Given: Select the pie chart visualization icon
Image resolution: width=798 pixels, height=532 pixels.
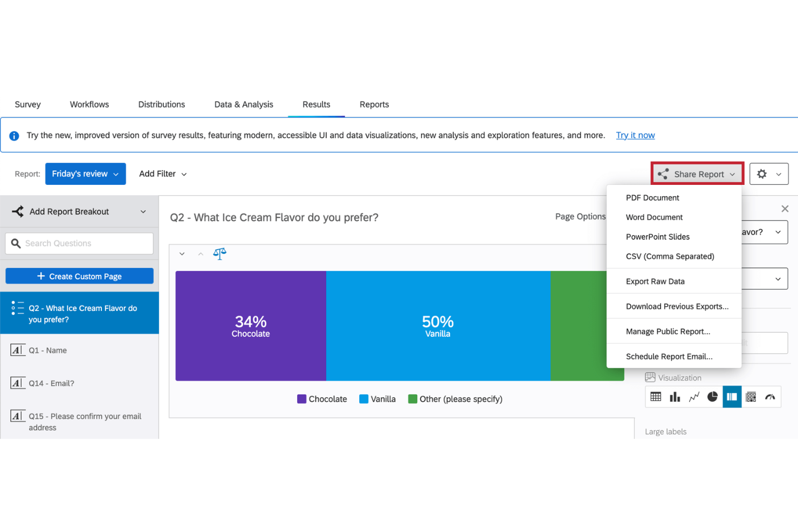Looking at the screenshot, I should (x=712, y=397).
